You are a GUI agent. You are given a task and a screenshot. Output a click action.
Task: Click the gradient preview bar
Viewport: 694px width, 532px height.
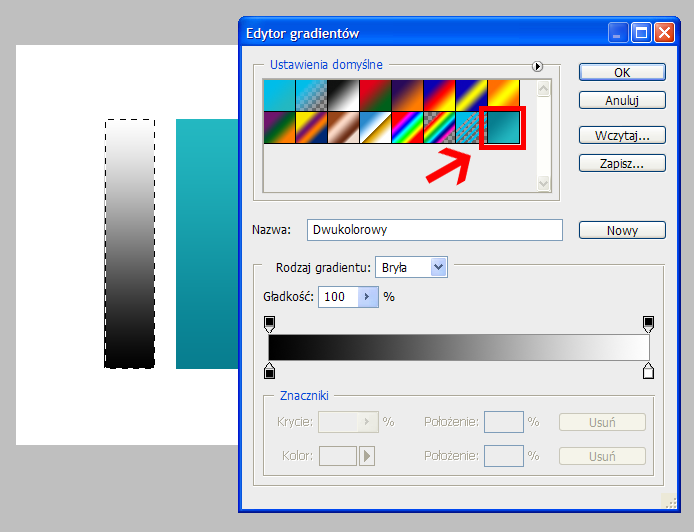458,347
